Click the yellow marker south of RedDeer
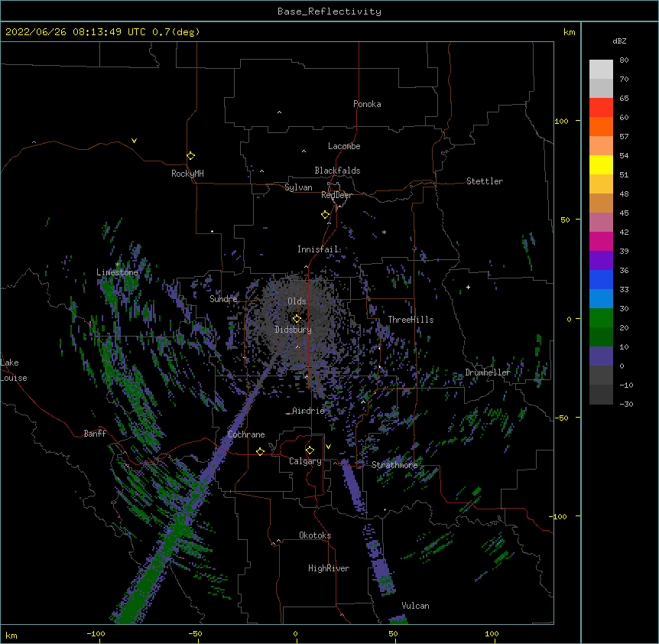This screenshot has width=659, height=644. pyautogui.click(x=325, y=214)
